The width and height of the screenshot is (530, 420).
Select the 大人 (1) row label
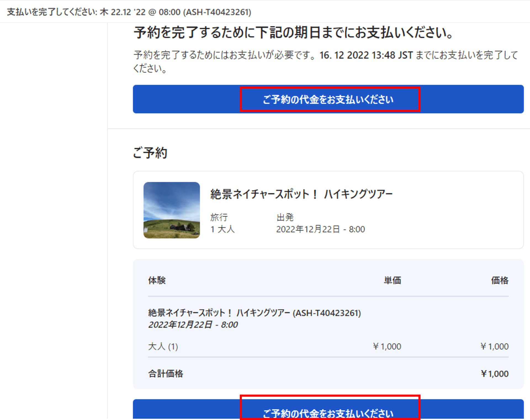click(x=163, y=346)
